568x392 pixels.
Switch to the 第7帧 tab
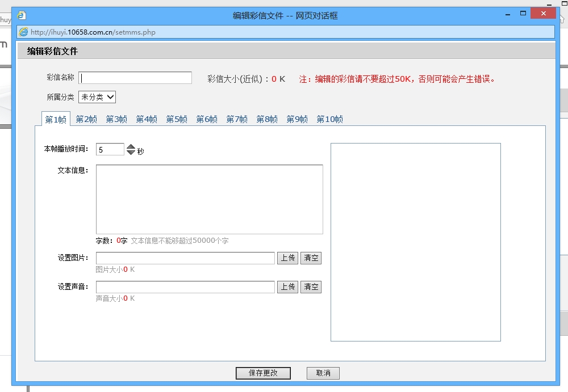pyautogui.click(x=237, y=119)
